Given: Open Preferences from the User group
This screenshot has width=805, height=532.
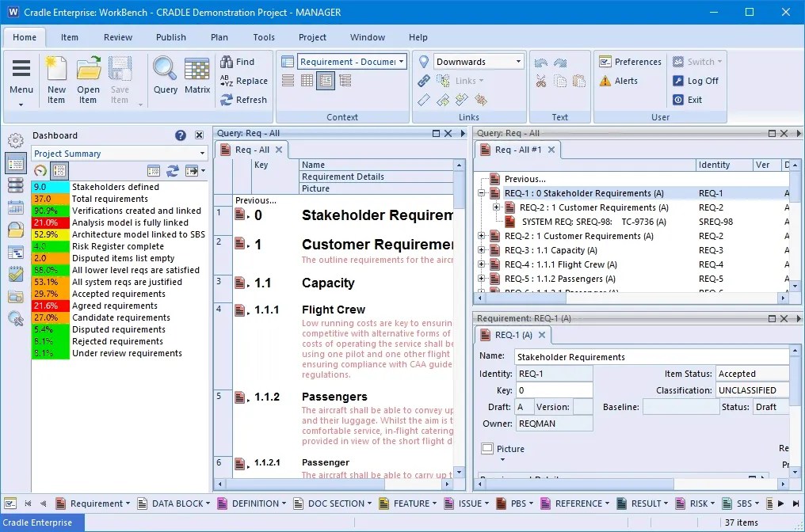Looking at the screenshot, I should 630,61.
